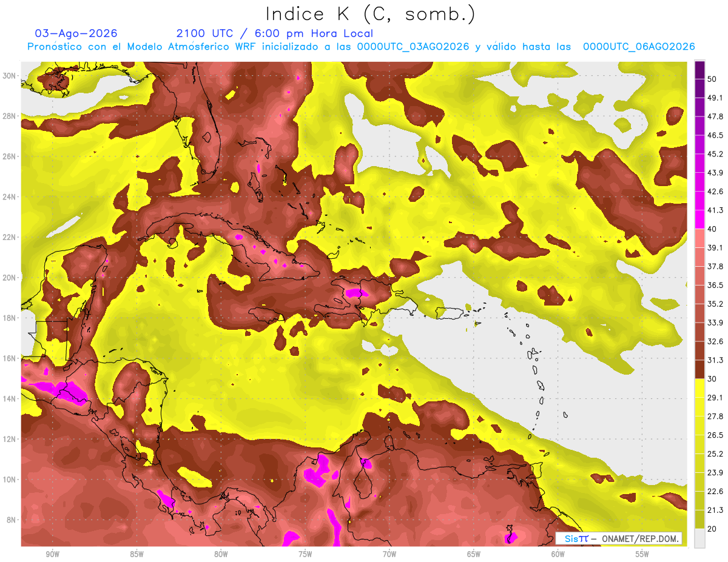
Task: Click the latitude label "26N"
Action: click(9, 156)
